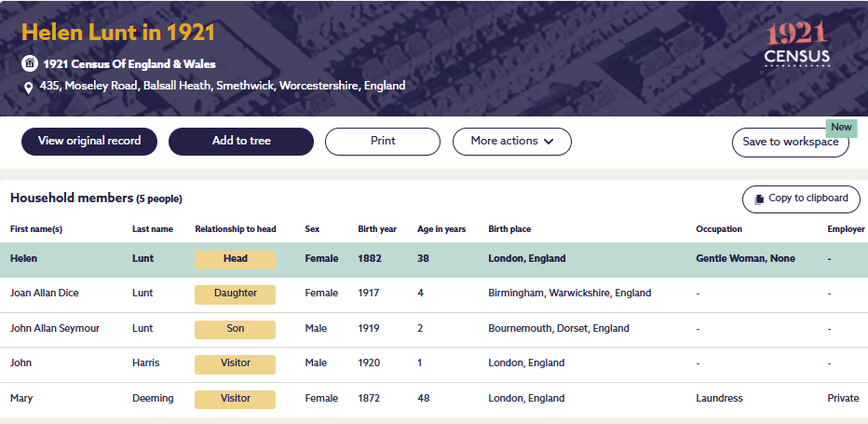Viewport: 868px width, 424px height.
Task: Click birth year 1872 cell
Action: 369,399
